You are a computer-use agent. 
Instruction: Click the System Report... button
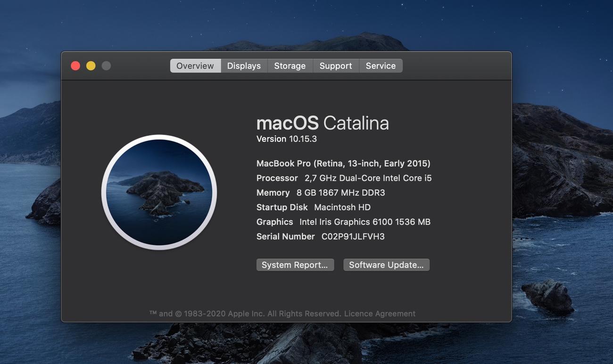coord(295,265)
